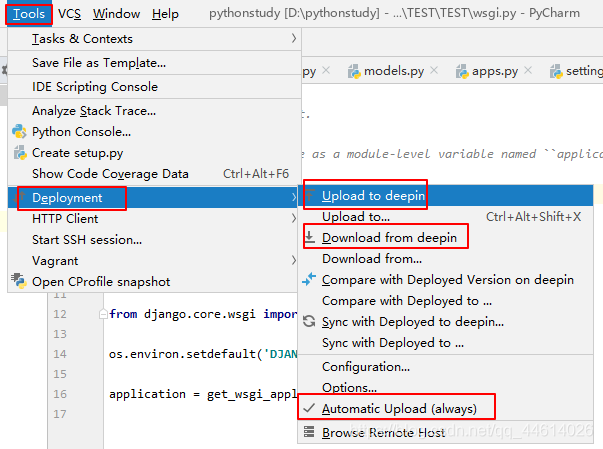Image resolution: width=603 pixels, height=449 pixels.
Task: Expand the Vagrant submenu arrow
Action: (294, 260)
